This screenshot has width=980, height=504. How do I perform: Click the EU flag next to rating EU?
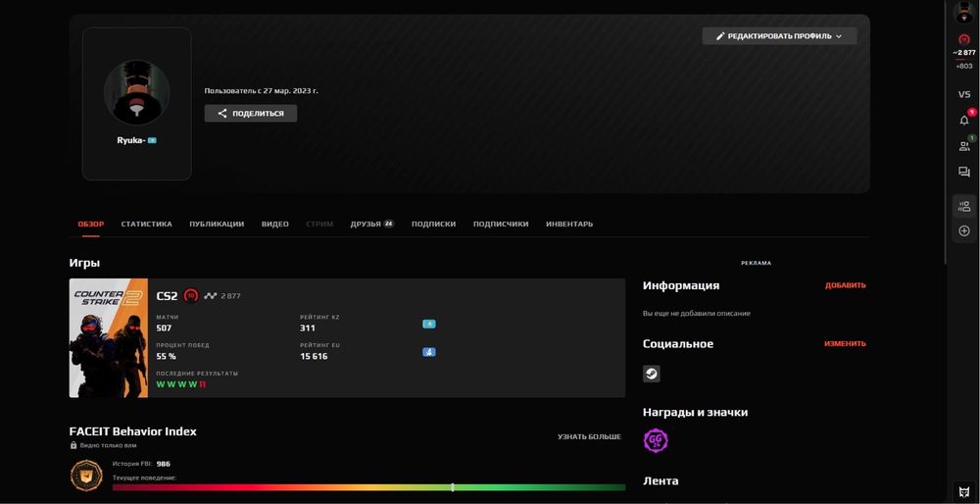429,352
